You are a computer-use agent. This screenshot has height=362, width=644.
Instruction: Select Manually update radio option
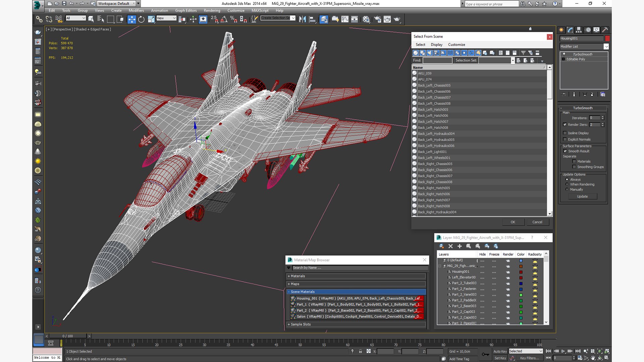pos(567,189)
